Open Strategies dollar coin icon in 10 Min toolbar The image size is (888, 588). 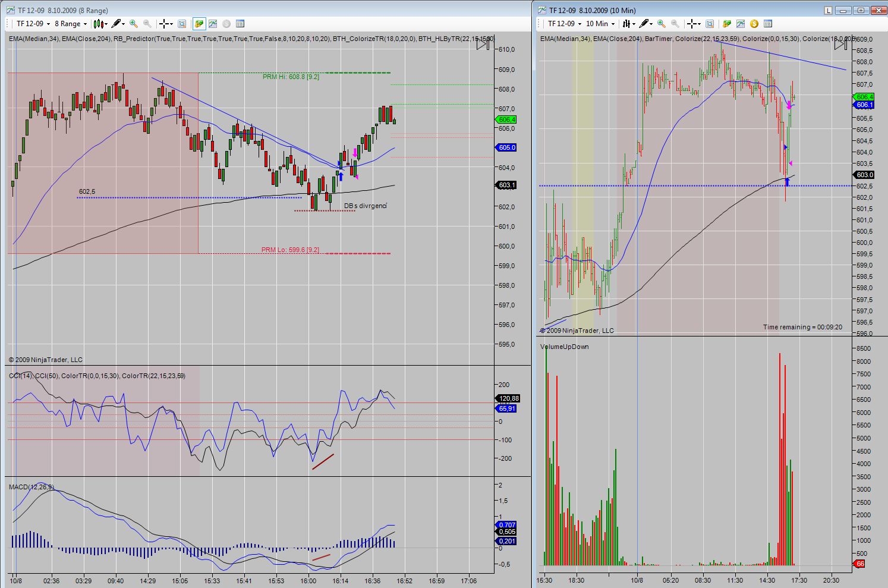754,24
